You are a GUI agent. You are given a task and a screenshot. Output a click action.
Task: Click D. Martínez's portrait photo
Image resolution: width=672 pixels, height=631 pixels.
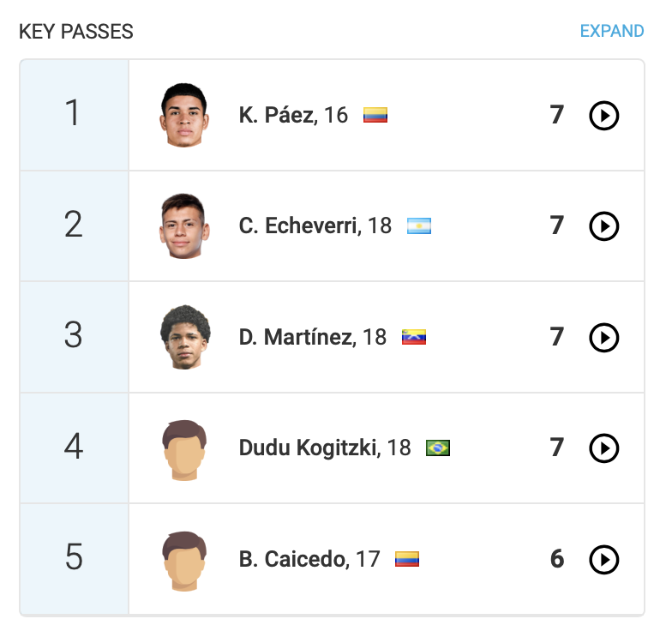(184, 337)
